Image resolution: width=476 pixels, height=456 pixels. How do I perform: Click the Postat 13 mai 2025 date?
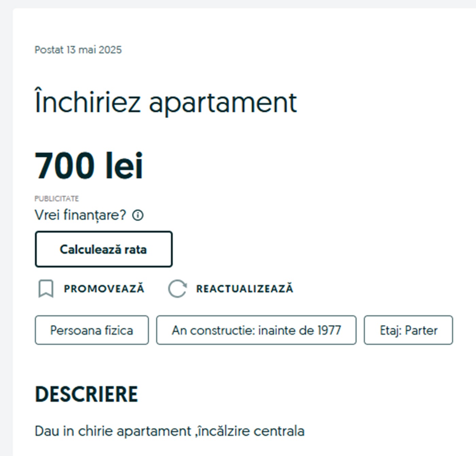coord(78,50)
